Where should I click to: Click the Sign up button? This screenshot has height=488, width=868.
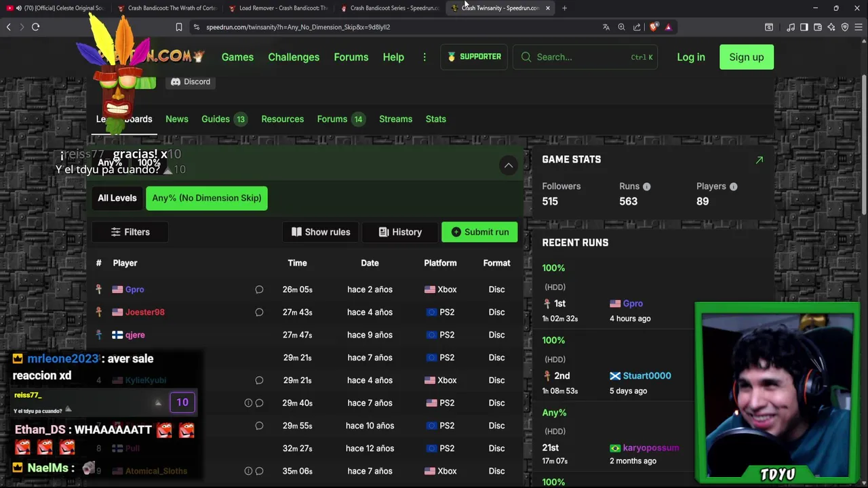coord(747,57)
